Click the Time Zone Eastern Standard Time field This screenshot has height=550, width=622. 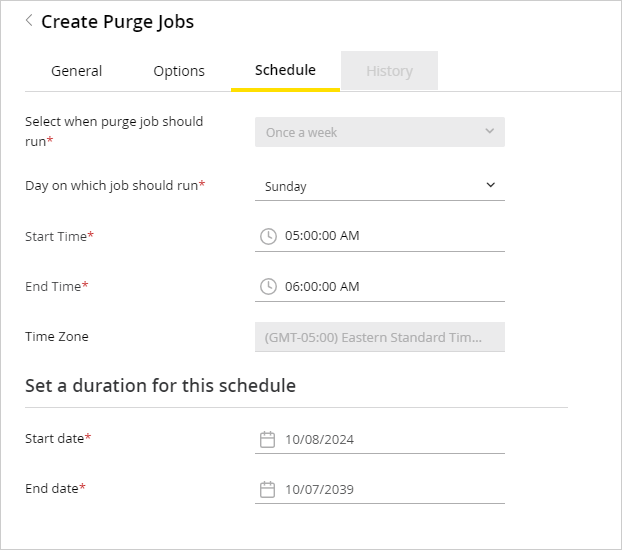click(380, 337)
